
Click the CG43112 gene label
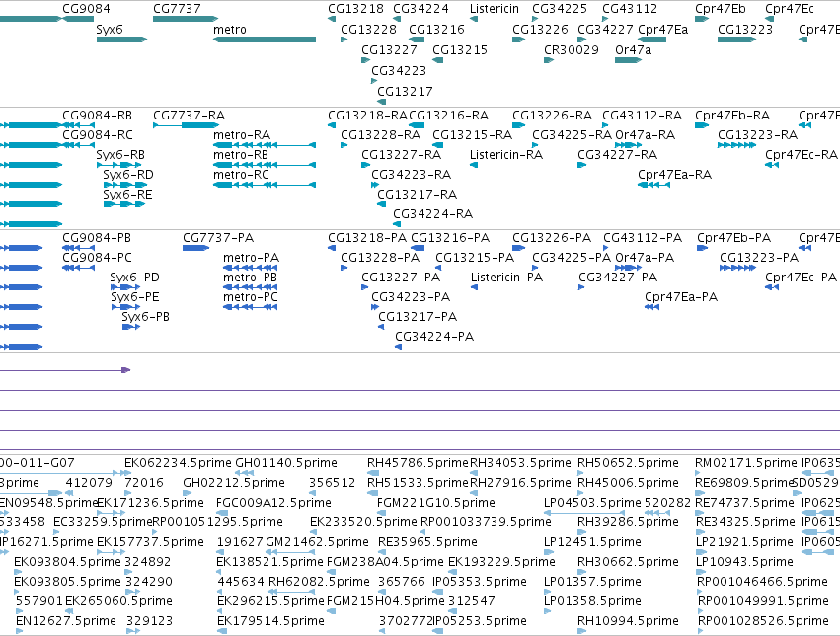coord(630,9)
